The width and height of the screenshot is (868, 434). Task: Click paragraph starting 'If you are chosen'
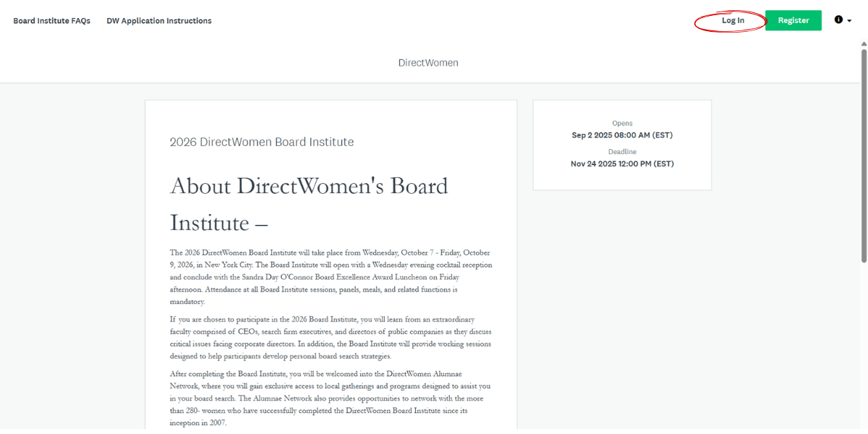coord(331,338)
